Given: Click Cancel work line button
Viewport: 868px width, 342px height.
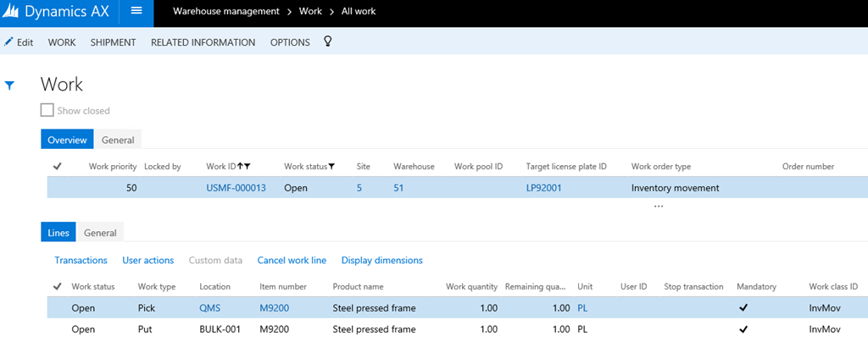Looking at the screenshot, I should click(291, 261).
